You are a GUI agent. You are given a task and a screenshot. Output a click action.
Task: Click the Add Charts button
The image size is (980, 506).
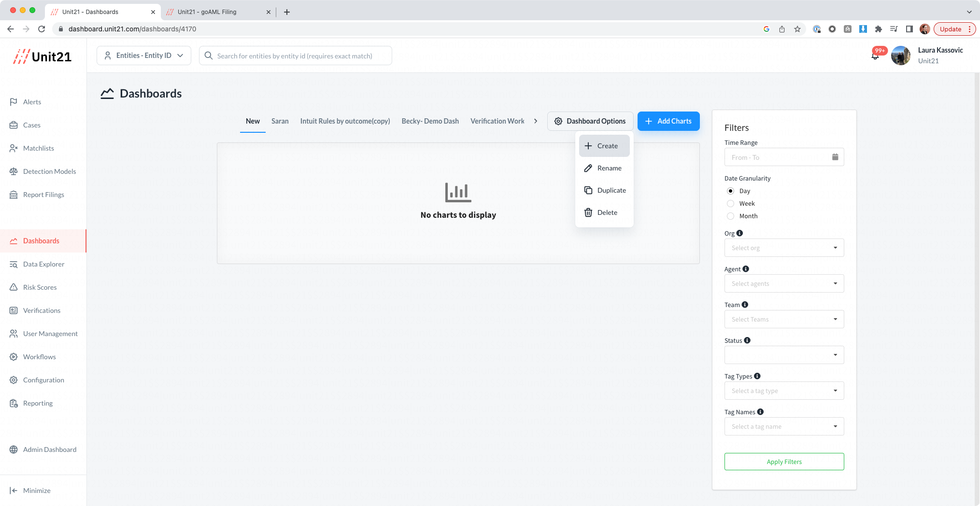point(668,121)
